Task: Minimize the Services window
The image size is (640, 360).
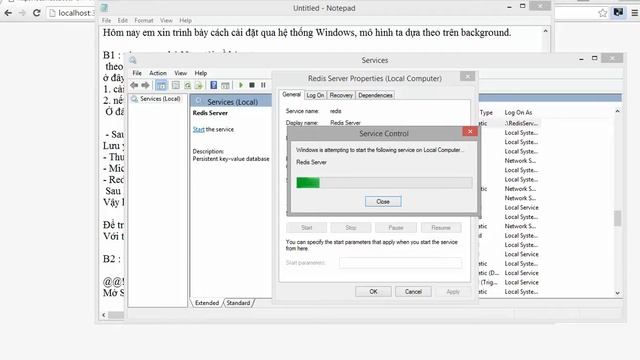Action: click(x=581, y=59)
